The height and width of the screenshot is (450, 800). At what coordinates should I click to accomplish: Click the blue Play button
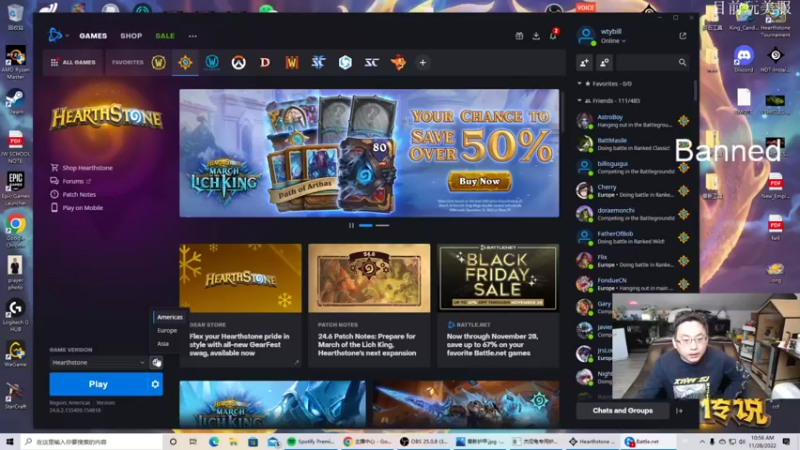[98, 384]
